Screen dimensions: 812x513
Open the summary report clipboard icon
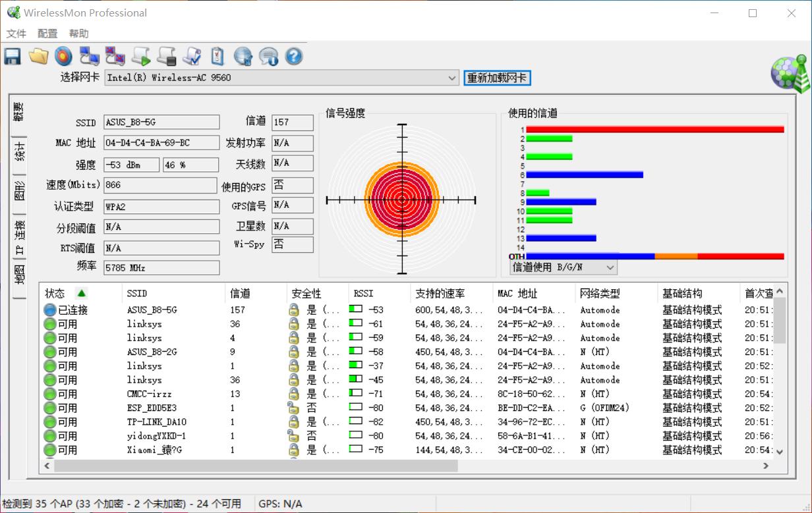pos(217,56)
